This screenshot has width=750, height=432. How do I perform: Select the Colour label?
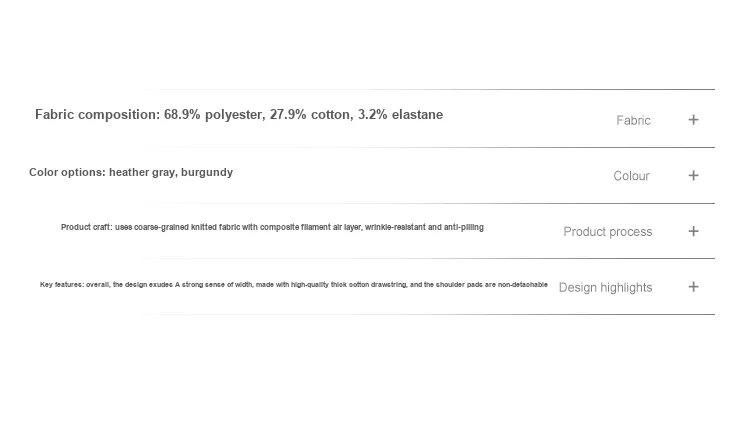click(631, 176)
